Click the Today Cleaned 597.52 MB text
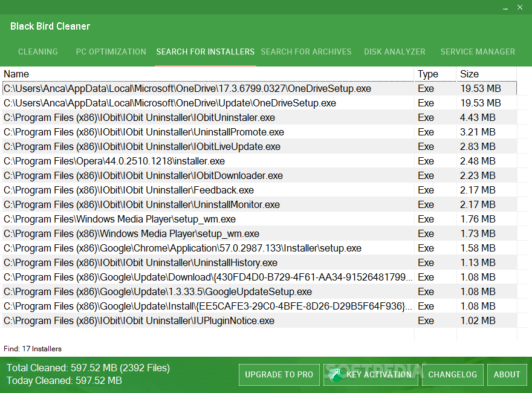 click(x=64, y=381)
